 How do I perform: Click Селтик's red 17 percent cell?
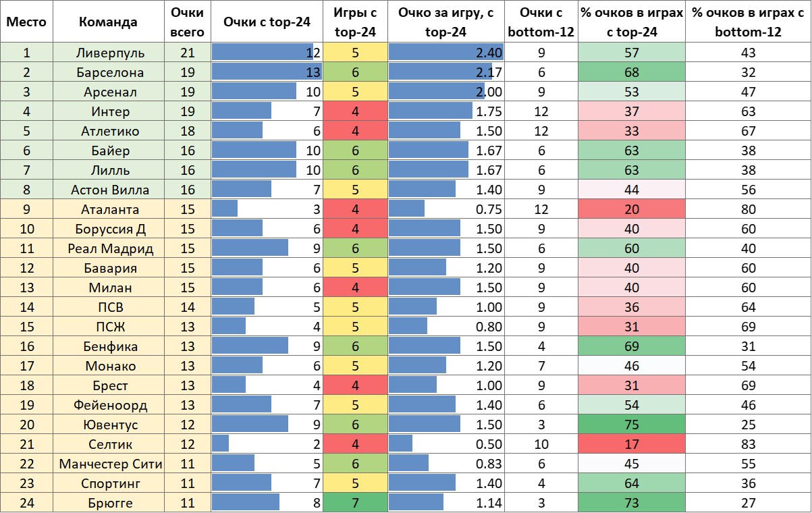click(631, 443)
